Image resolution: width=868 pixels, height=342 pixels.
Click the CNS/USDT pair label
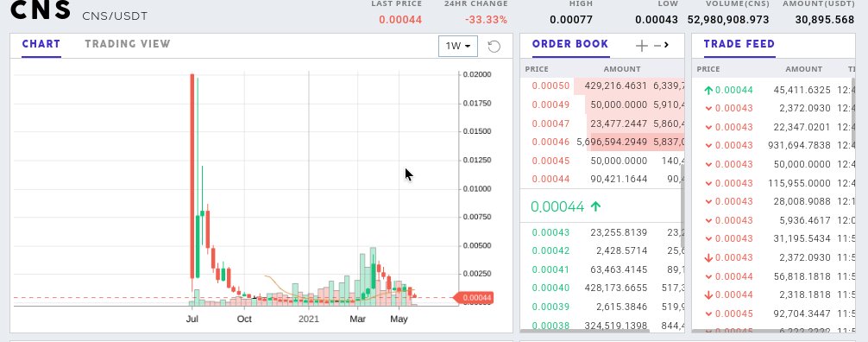(115, 16)
